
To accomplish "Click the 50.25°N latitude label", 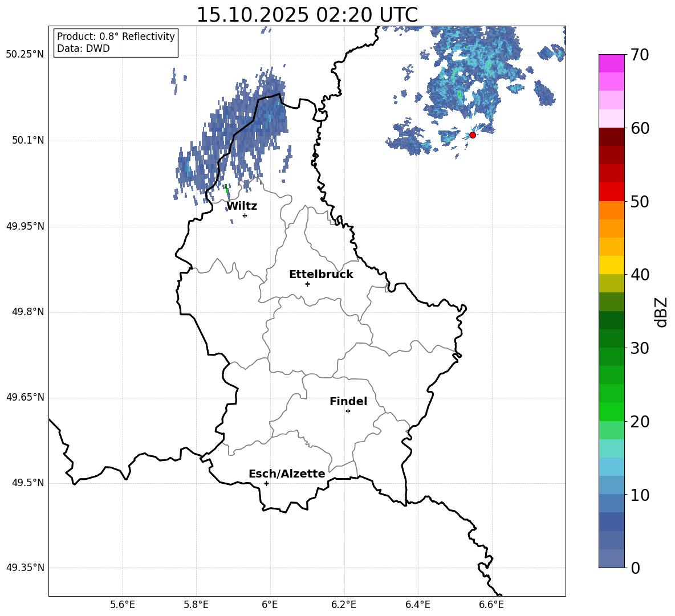I will 25,55.
